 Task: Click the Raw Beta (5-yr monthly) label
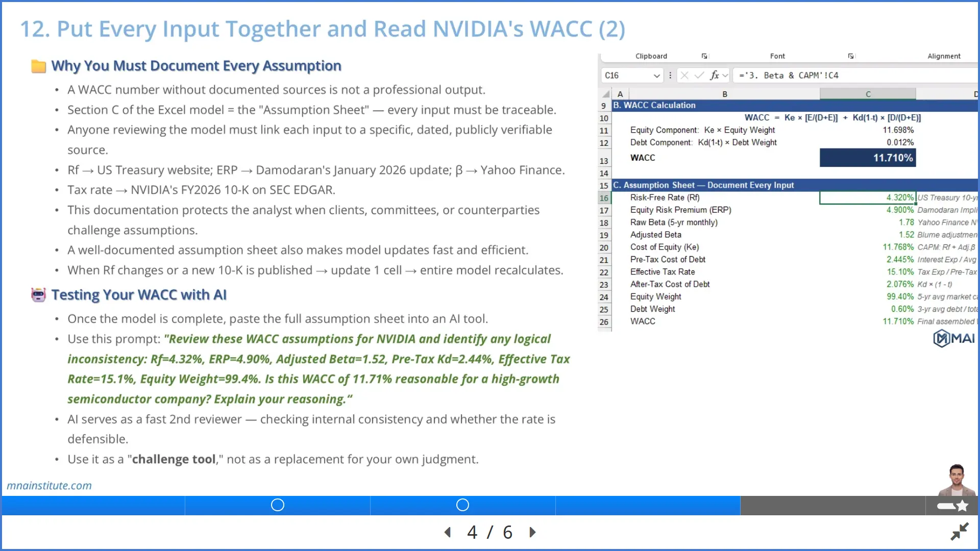pyautogui.click(x=674, y=222)
